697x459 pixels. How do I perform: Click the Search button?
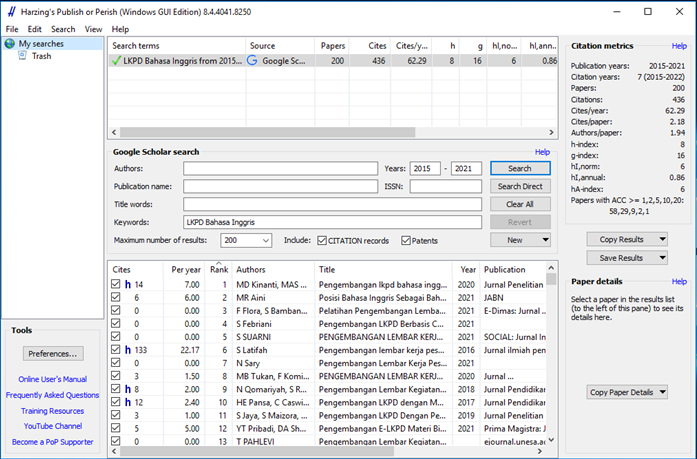click(x=520, y=168)
